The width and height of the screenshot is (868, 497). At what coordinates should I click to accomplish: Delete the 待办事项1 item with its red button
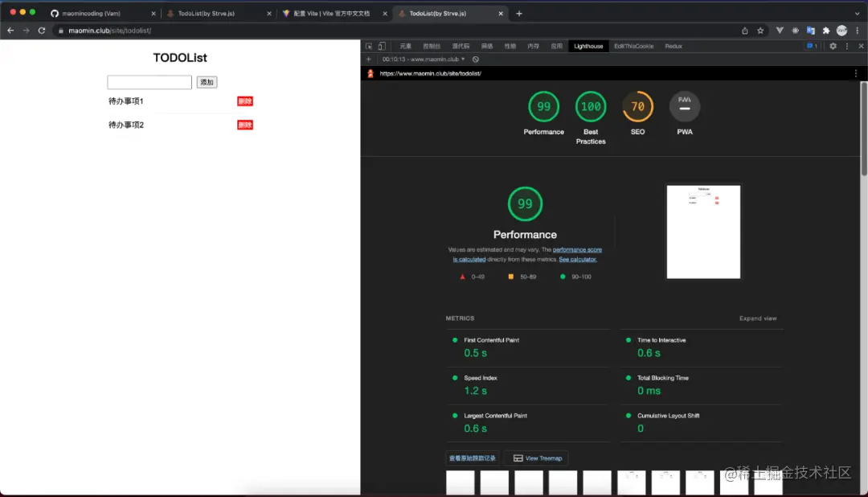tap(245, 101)
